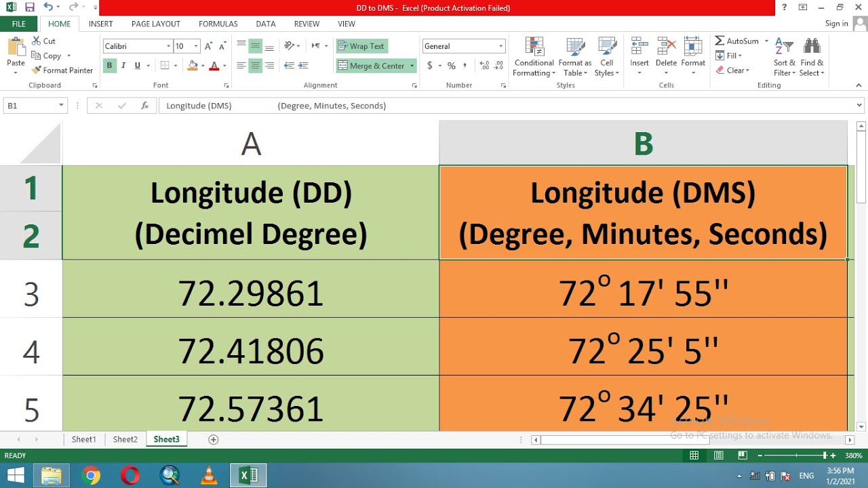
Task: Activate the Format Painter brush
Action: pos(37,70)
